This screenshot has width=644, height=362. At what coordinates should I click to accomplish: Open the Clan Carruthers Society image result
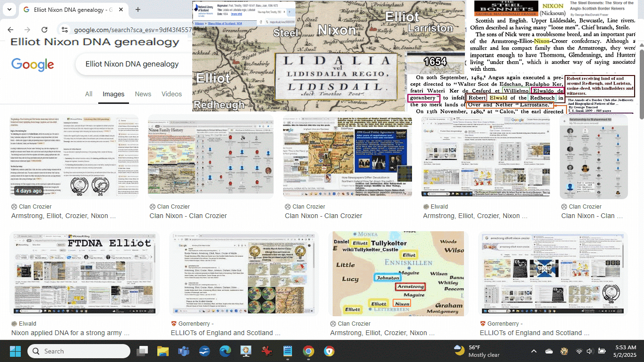(x=244, y=274)
